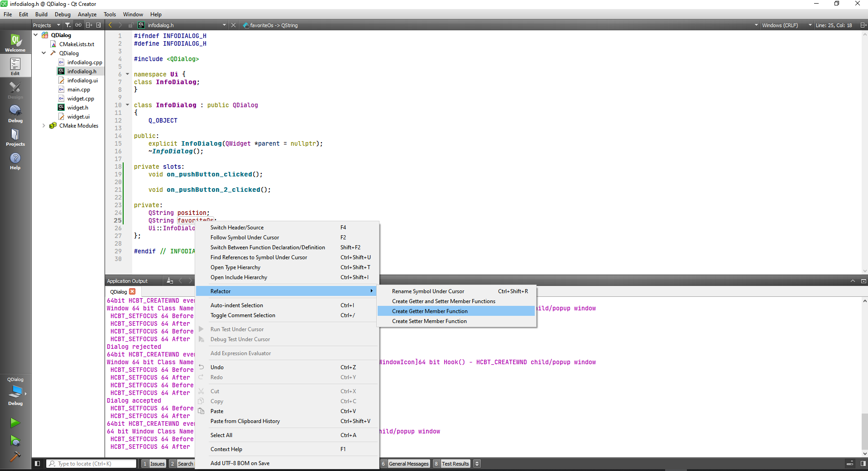Open the symbol dropdown favoriteOs -> QString

pos(500,25)
